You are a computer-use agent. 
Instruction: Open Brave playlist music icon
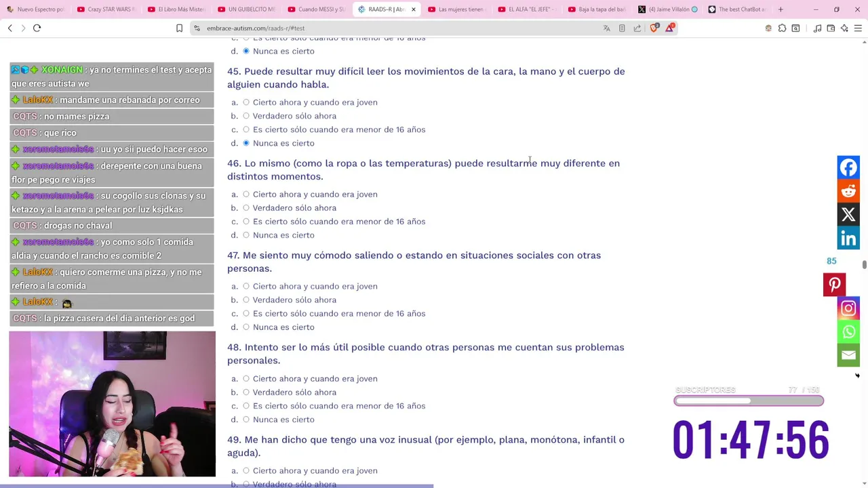tap(818, 28)
